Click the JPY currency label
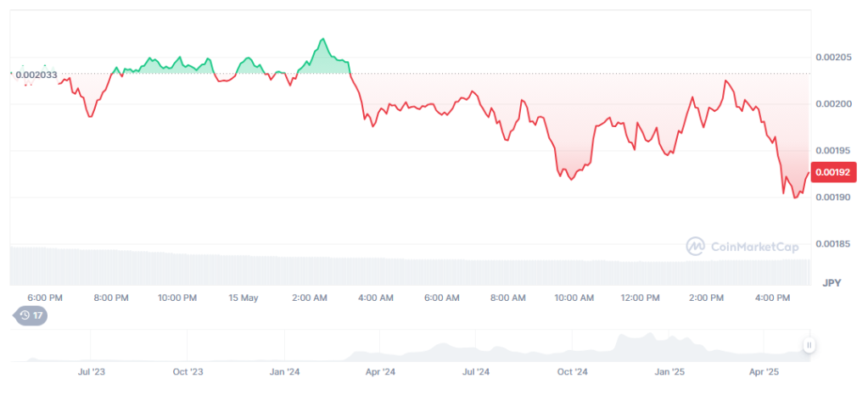The height and width of the screenshot is (395, 868). [831, 281]
